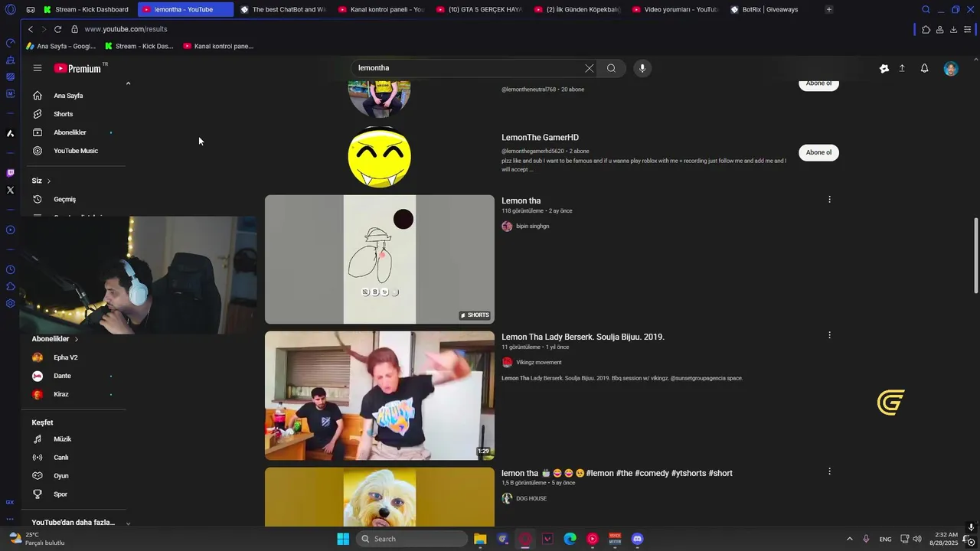Click the taskbar Search box
980x551 pixels.
412,539
